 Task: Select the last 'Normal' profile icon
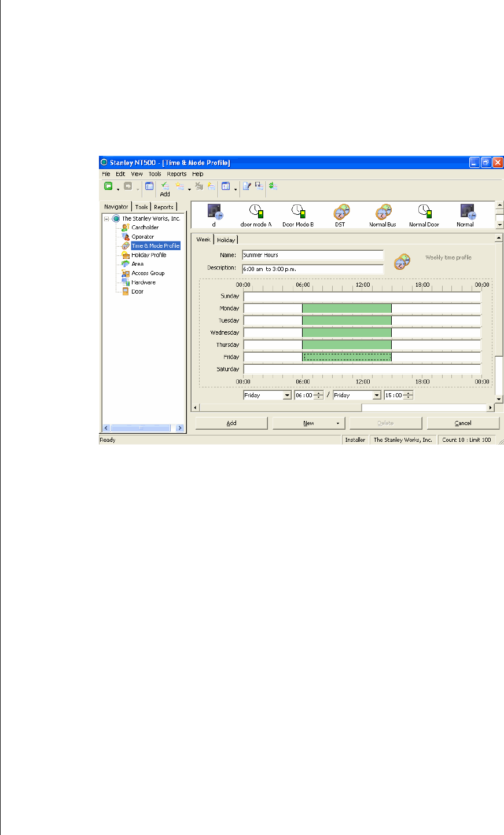coord(466,215)
